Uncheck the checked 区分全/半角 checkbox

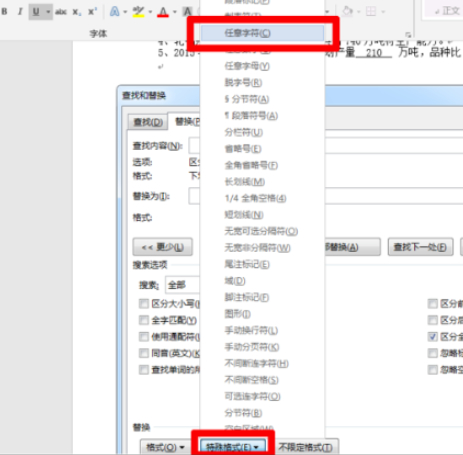pyautogui.click(x=433, y=337)
